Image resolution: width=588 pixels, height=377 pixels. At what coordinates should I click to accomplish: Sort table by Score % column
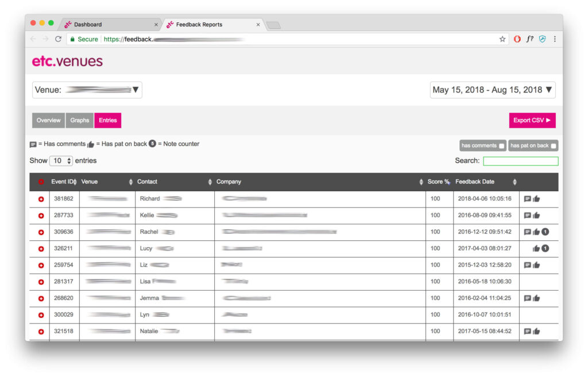click(439, 182)
